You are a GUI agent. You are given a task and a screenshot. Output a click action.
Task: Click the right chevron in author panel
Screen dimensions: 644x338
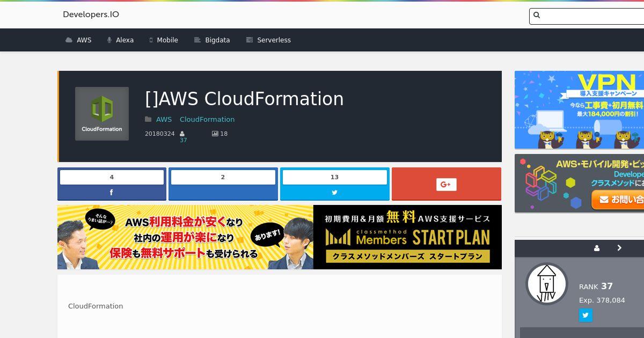(x=619, y=248)
